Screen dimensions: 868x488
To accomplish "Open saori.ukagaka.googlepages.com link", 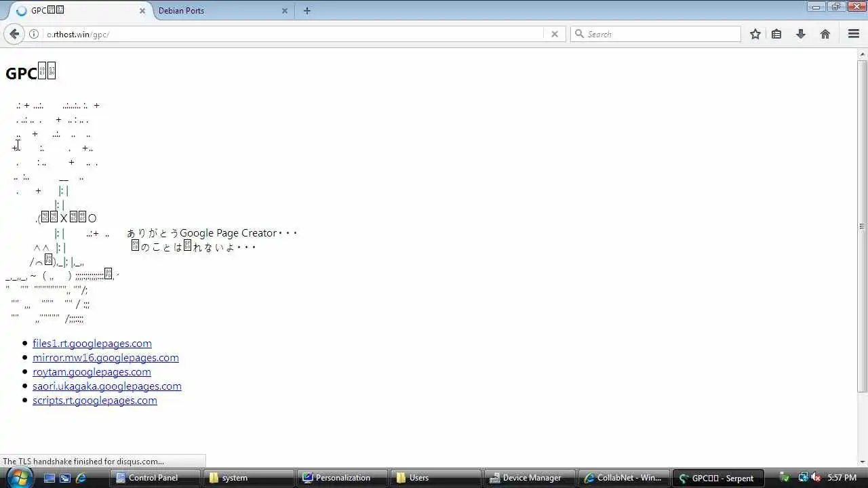I will (107, 386).
